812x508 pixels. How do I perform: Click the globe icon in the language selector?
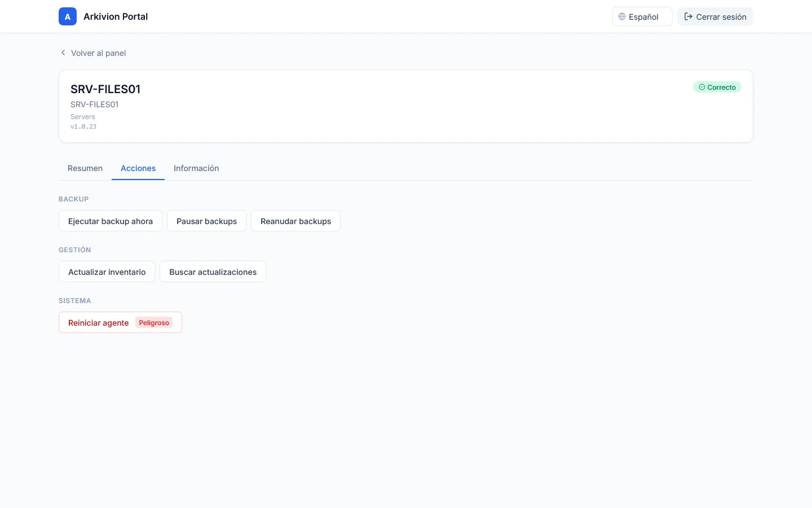click(622, 16)
